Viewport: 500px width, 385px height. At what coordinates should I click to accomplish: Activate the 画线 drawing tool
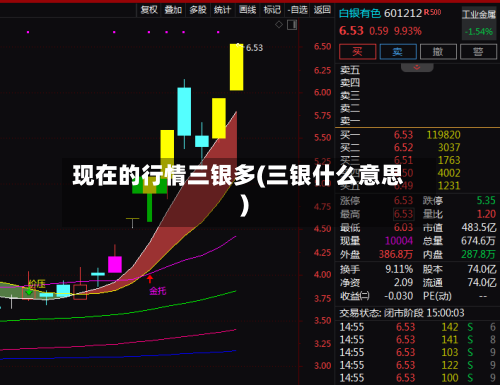pos(248,10)
